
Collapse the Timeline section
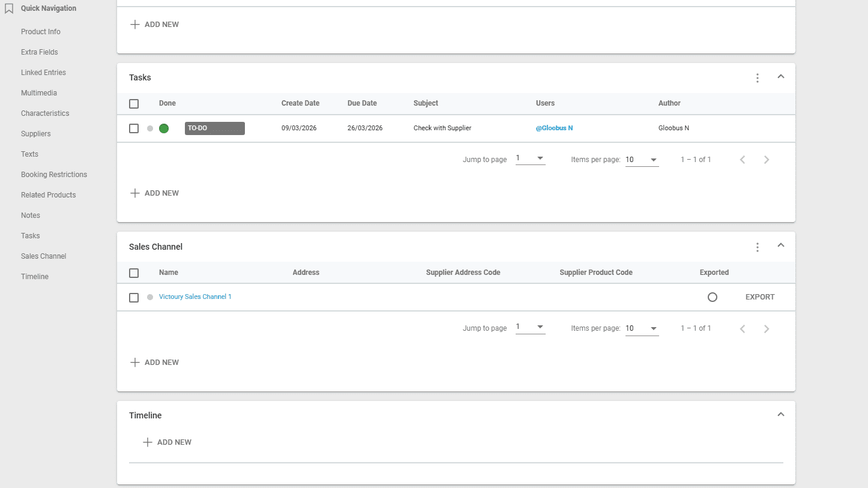click(x=781, y=415)
